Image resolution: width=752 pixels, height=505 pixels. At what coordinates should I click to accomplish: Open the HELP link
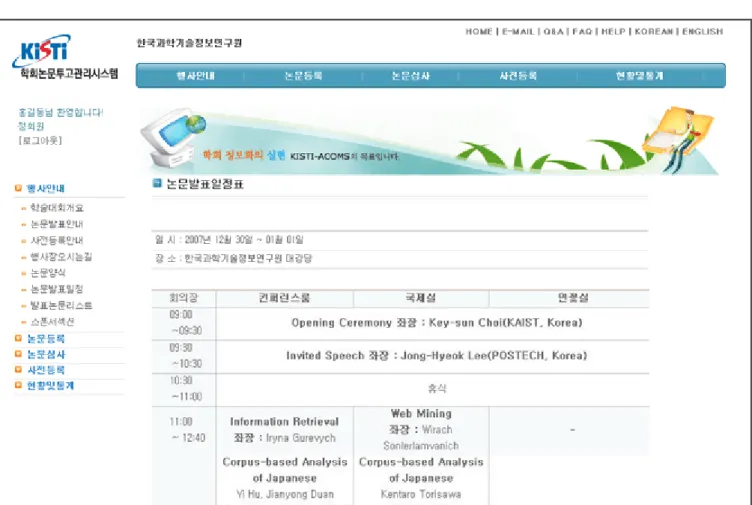coord(613,32)
